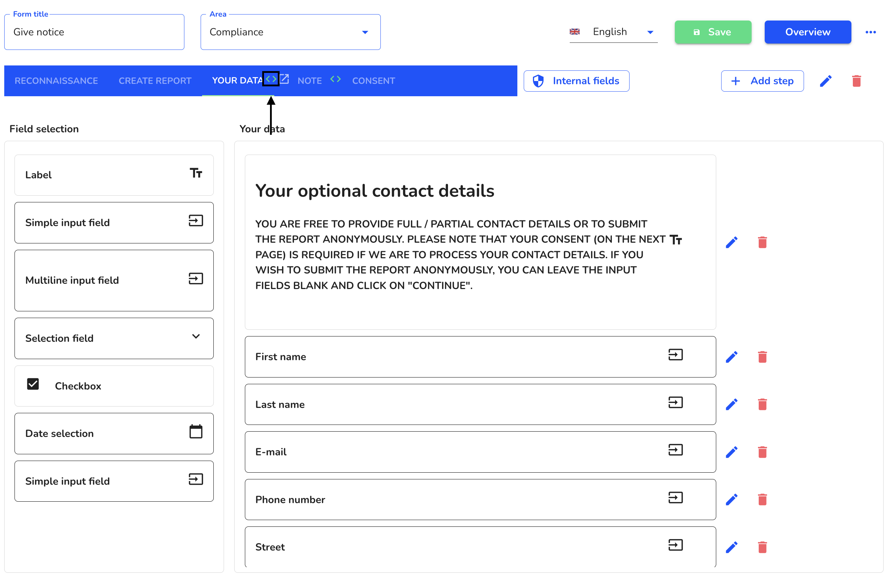This screenshot has width=896, height=588.
Task: Edit the E-mail field
Action: [x=731, y=452]
